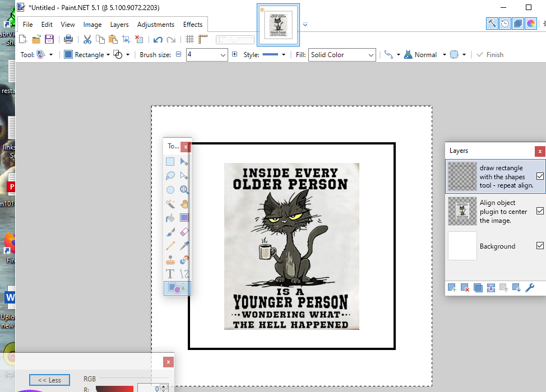
Task: Select the Lasso Select tool
Action: tap(170, 176)
